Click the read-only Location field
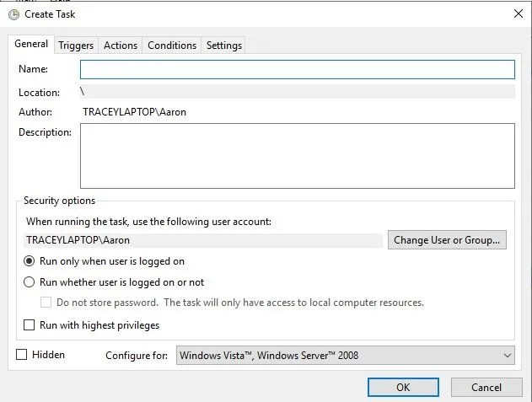This screenshot has width=532, height=402. 297,92
